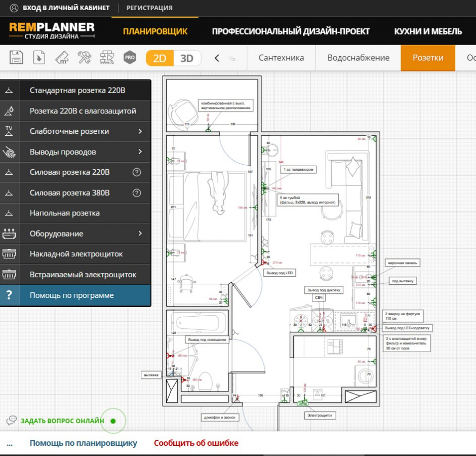Click the ellipsis in the bottom bar

(x=10, y=444)
